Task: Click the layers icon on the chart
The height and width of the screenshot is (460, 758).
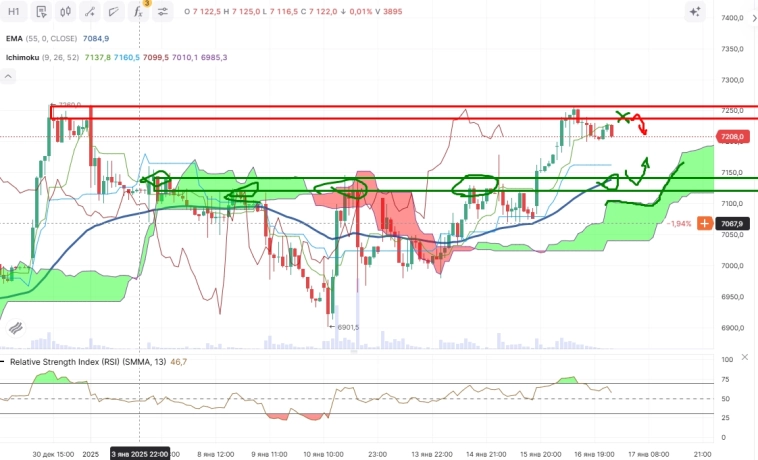Action: coord(15,329)
